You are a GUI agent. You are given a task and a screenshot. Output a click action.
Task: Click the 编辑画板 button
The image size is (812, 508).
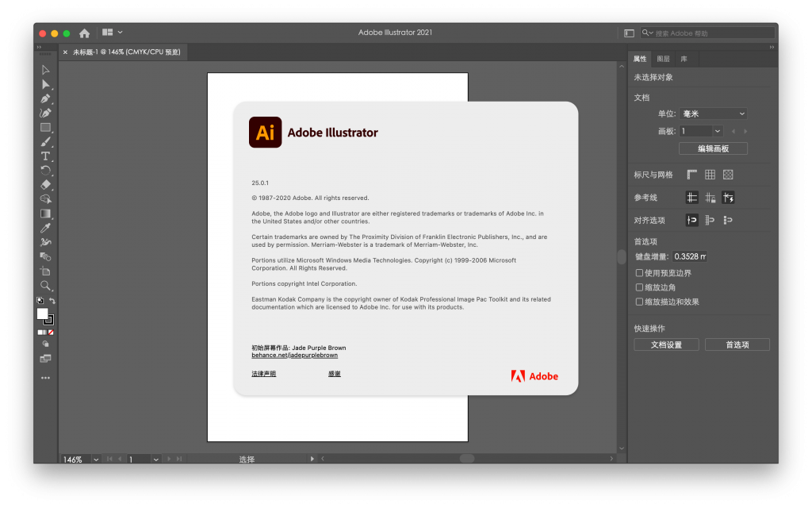(713, 148)
